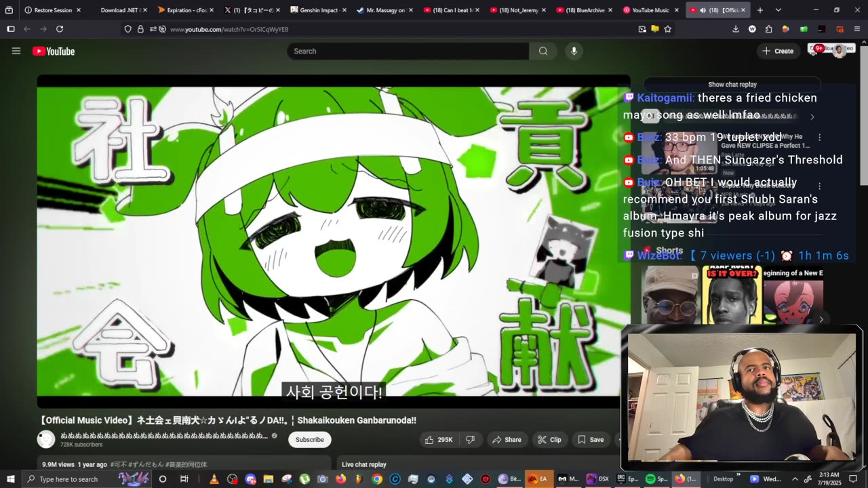Open Spotify from the taskbar

[655, 479]
